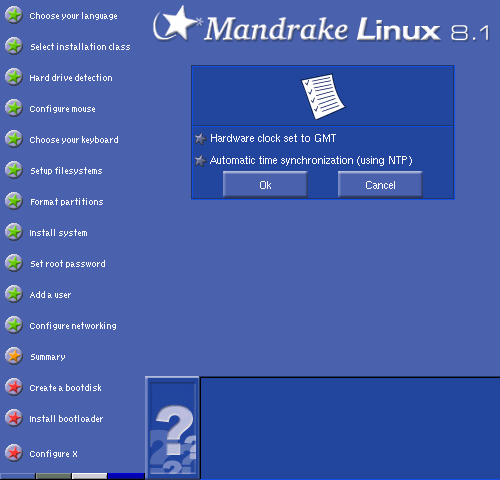The image size is (500, 480).
Task: Click the red star for Configure X
Action: [14, 453]
